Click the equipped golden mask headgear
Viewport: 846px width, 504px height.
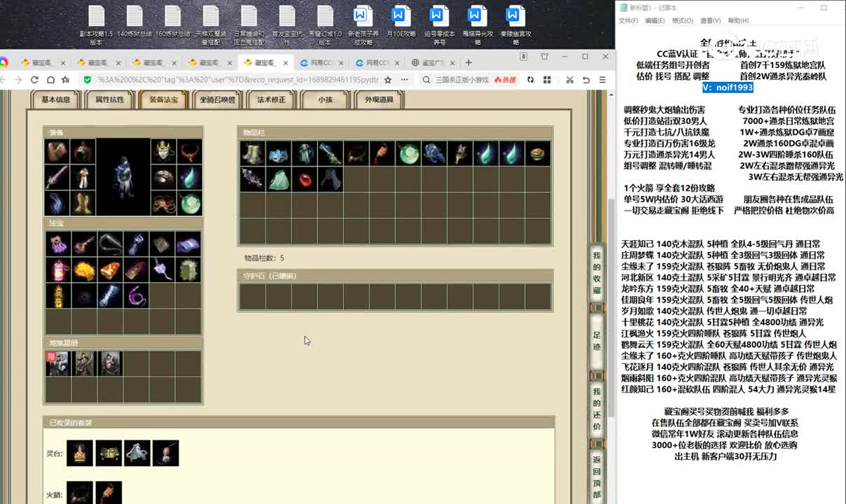tap(164, 151)
